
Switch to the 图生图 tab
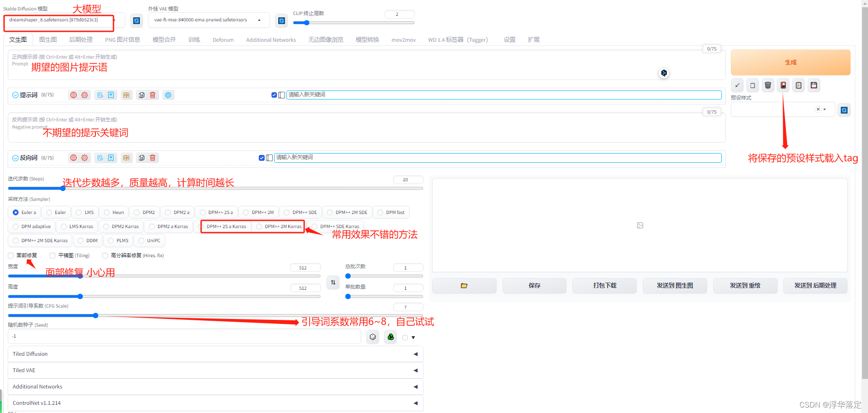[x=48, y=40]
